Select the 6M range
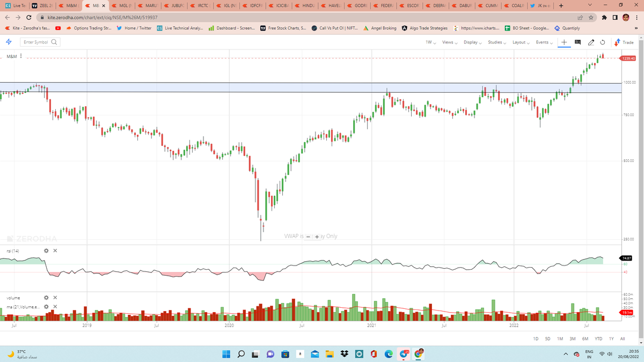 coord(585,339)
